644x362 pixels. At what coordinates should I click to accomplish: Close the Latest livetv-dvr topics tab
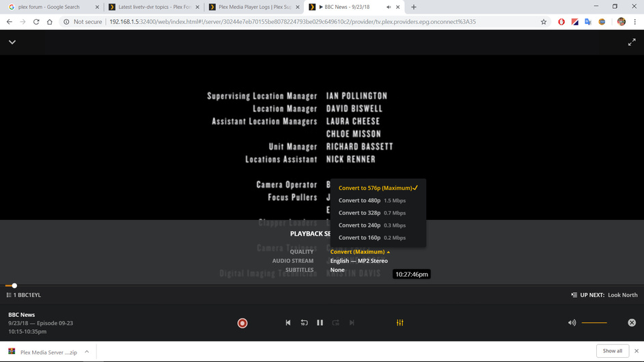197,7
